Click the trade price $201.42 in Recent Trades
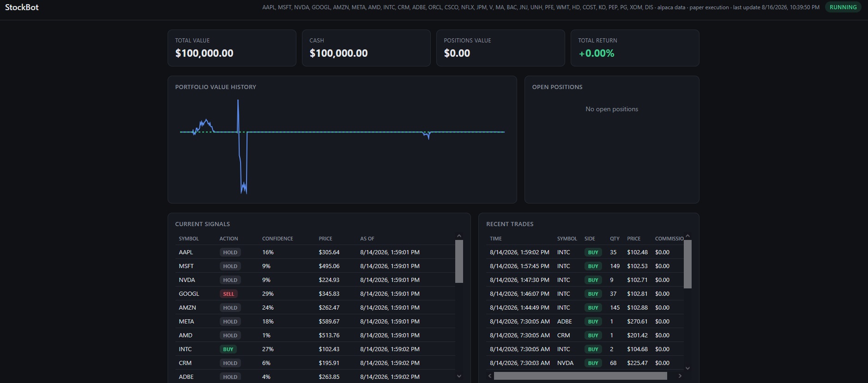This screenshot has height=383, width=868. (x=637, y=335)
